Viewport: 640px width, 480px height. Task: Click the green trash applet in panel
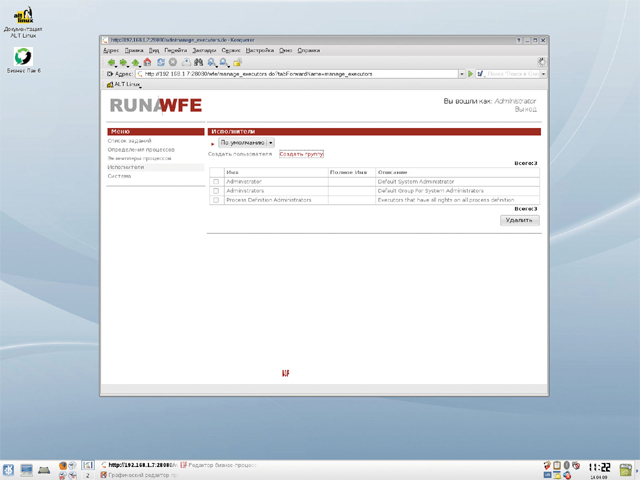[x=625, y=470]
